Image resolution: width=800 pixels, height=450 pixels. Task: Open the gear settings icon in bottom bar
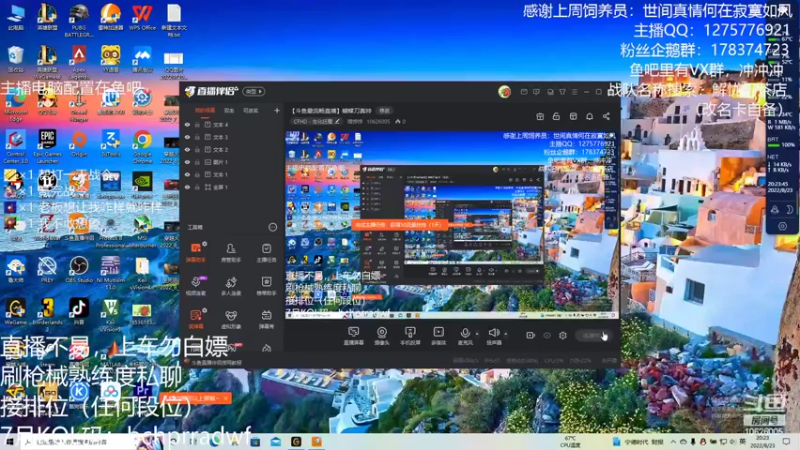[563, 335]
